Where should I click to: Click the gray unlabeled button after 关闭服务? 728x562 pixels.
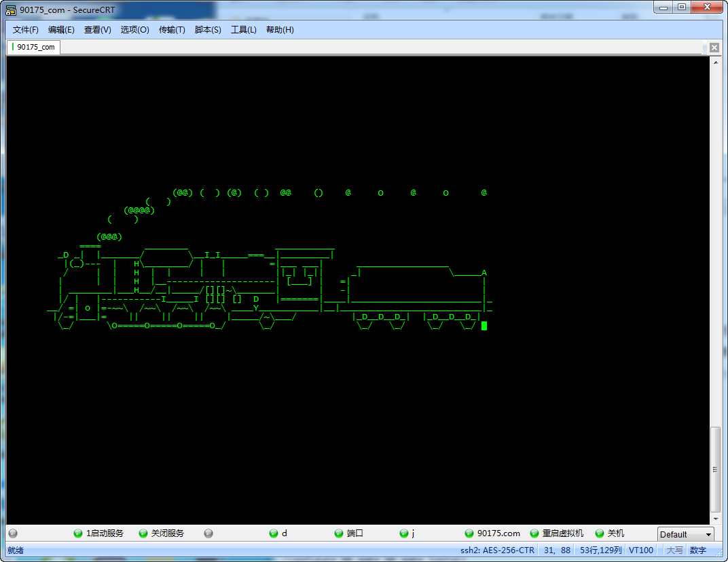coord(208,533)
